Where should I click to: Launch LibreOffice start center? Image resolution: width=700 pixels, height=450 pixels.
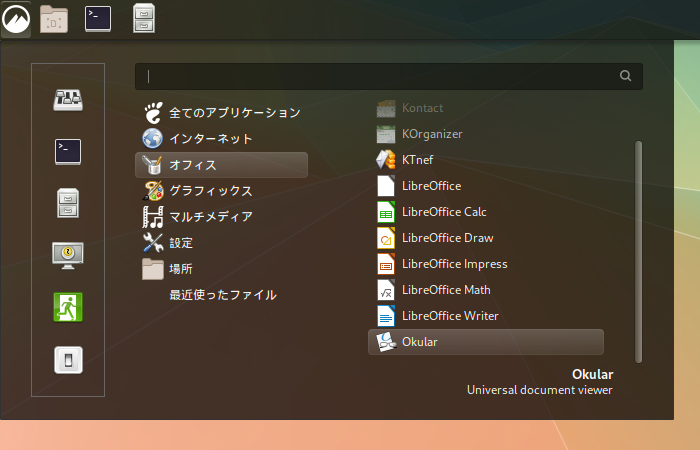(x=486, y=186)
